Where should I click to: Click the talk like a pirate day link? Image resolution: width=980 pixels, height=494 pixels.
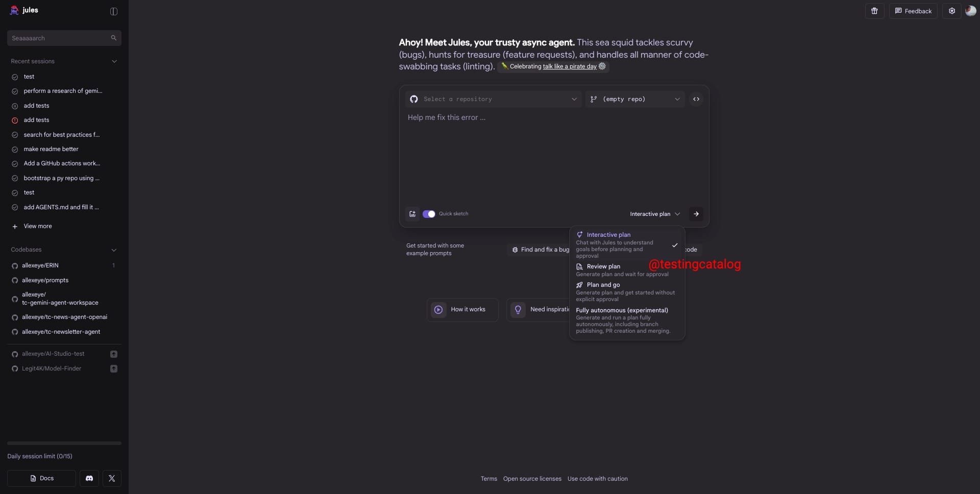(x=569, y=66)
